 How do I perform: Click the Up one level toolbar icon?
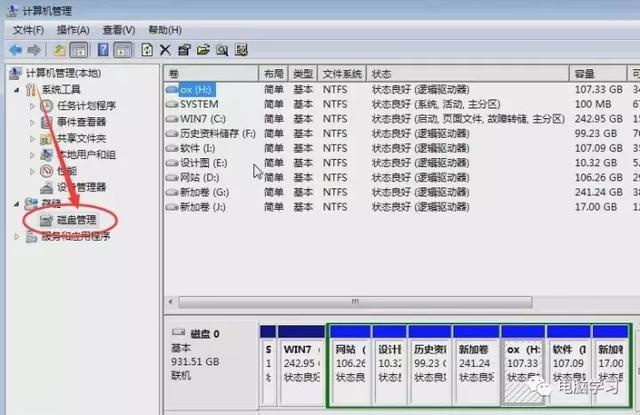pyautogui.click(x=60, y=49)
